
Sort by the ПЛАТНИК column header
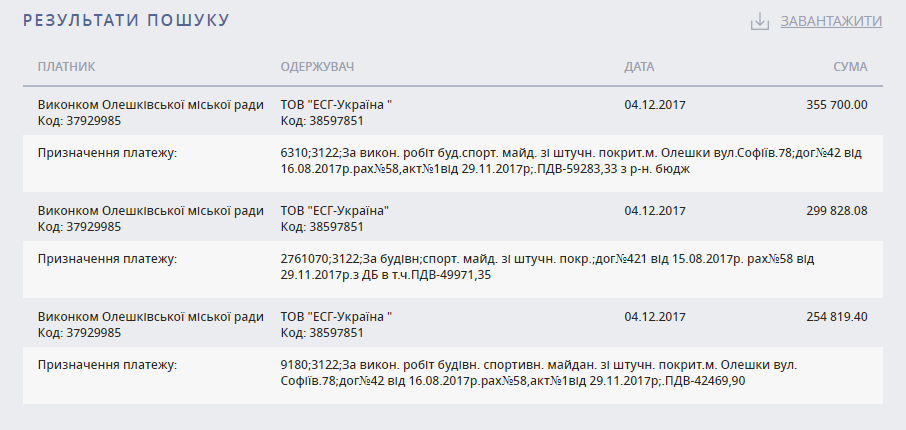point(66,66)
